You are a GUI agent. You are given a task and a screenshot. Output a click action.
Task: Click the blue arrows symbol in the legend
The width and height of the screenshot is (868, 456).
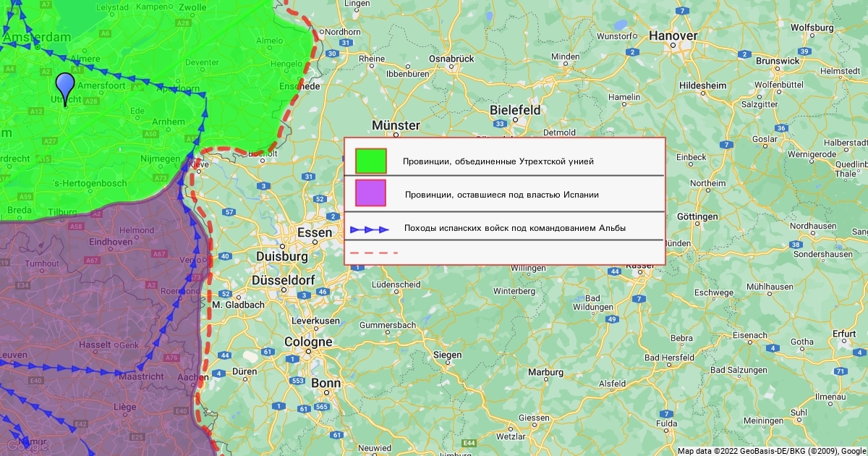370,229
